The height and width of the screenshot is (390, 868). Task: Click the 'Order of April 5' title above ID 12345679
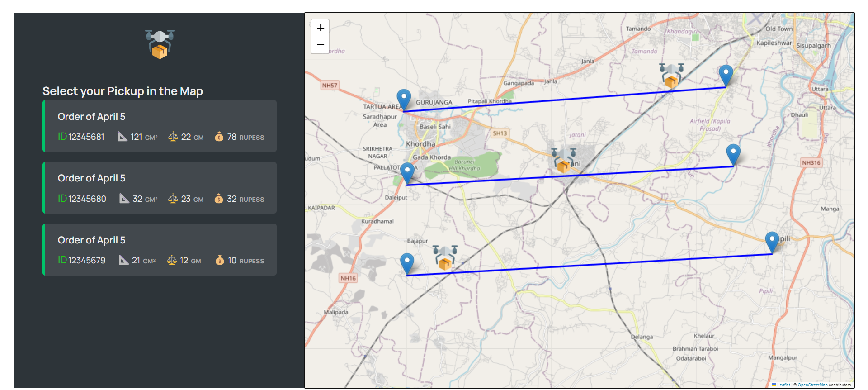[91, 240]
